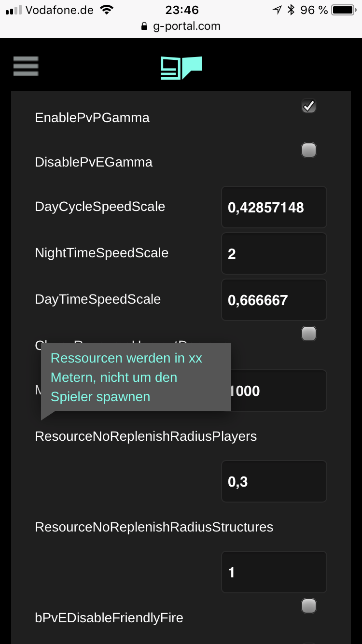Uncheck the EnablePvPGamma checkbox
This screenshot has height=644, width=362.
pyautogui.click(x=309, y=106)
